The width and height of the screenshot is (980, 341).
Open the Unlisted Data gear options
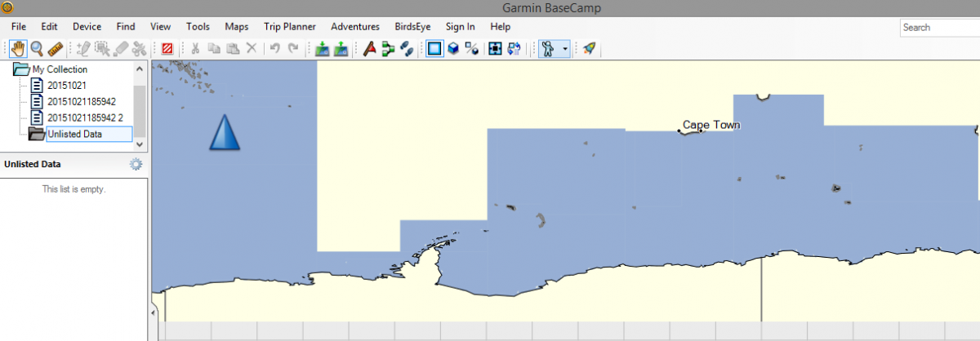coord(136,164)
